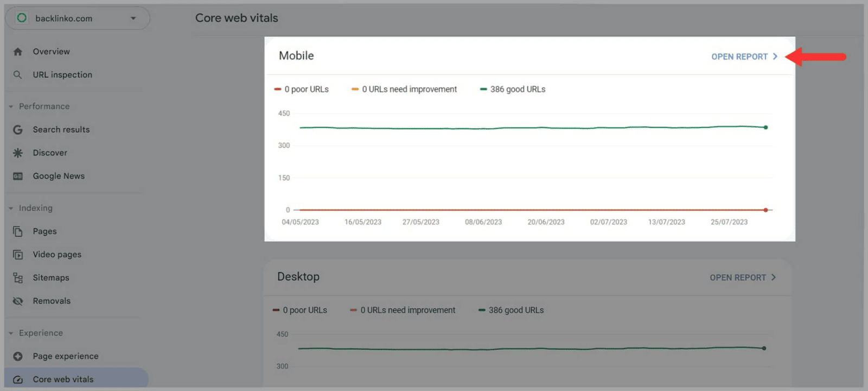Click the Page experience icon
The image size is (868, 391).
click(x=18, y=356)
